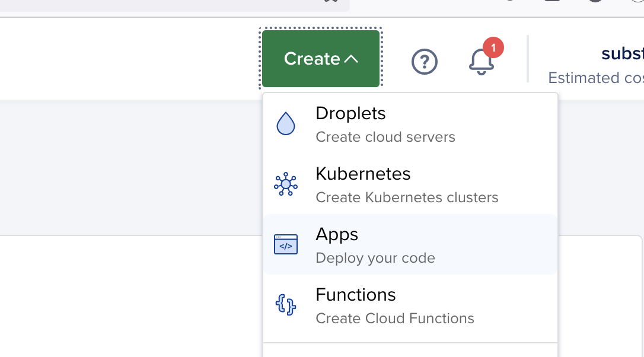The image size is (644, 357).
Task: Select Droplets from the Create menu
Action: coord(410,124)
